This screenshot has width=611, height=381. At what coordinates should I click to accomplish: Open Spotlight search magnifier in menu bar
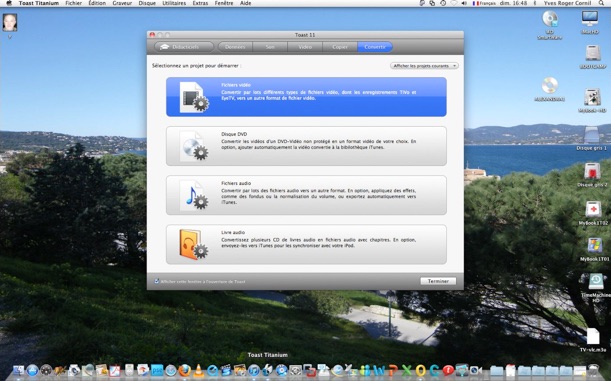pos(602,3)
